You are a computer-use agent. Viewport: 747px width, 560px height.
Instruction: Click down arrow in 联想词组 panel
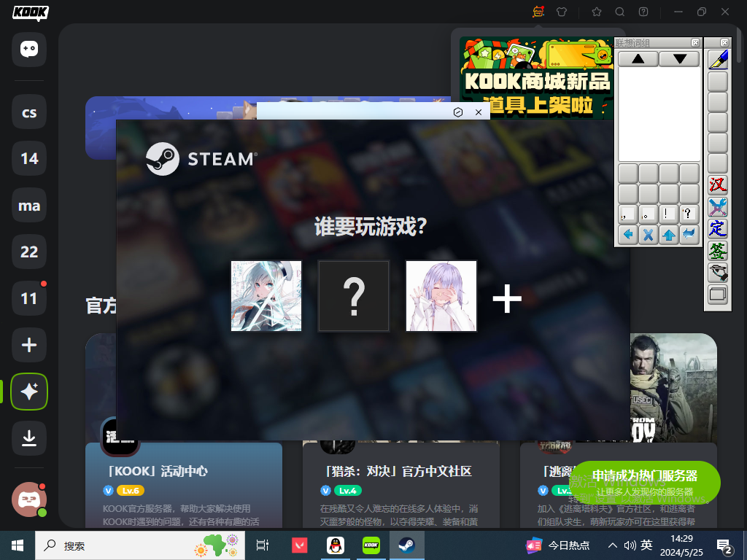pos(679,59)
